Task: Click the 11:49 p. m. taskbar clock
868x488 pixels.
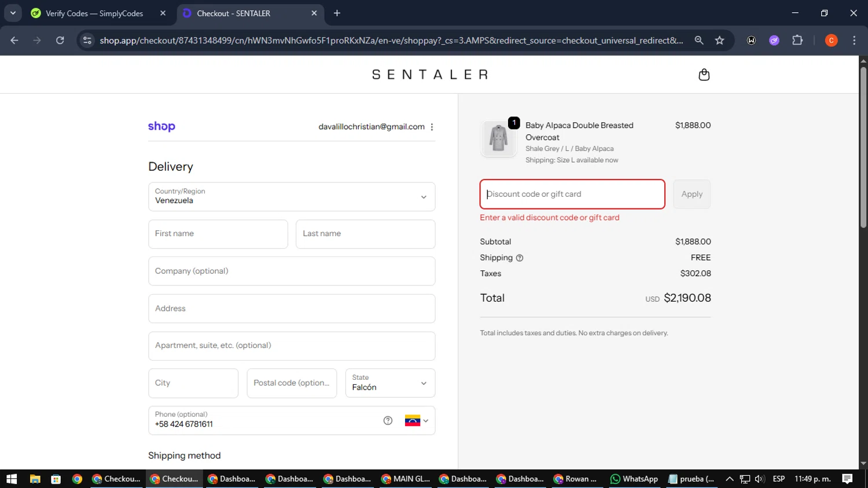Action: pyautogui.click(x=812, y=479)
